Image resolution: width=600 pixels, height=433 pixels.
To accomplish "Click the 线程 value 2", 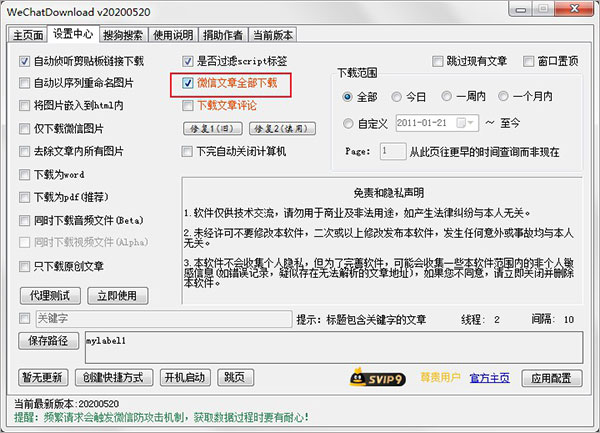I will tap(497, 319).
